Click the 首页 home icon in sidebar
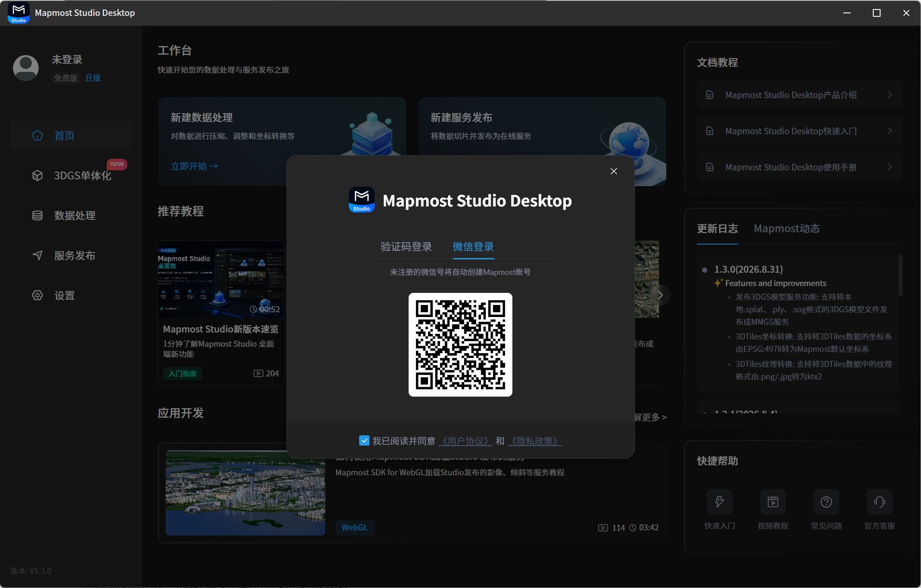 click(37, 135)
